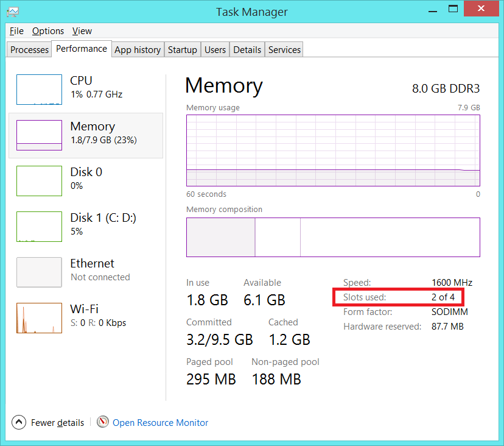Open the Options menu
This screenshot has width=504, height=446.
tap(47, 31)
